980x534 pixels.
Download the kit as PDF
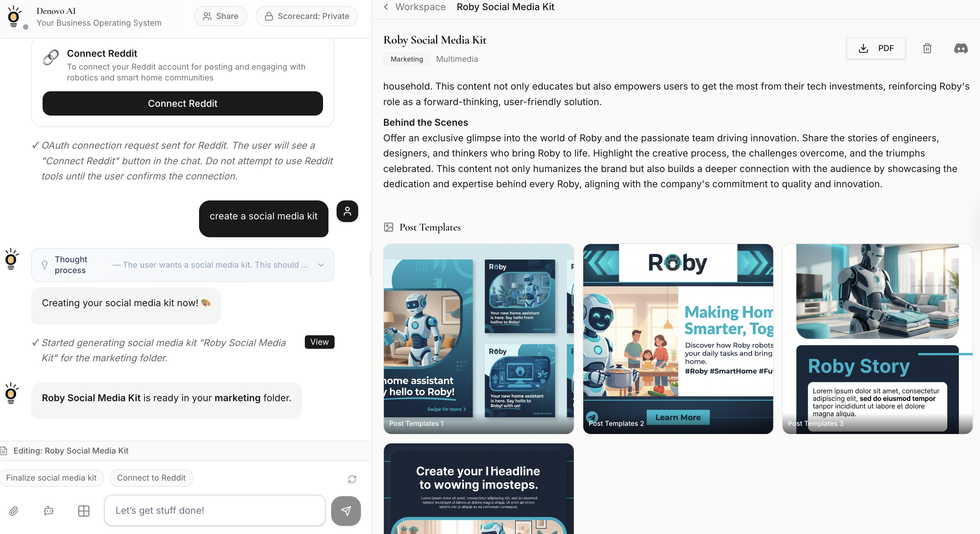click(x=875, y=48)
